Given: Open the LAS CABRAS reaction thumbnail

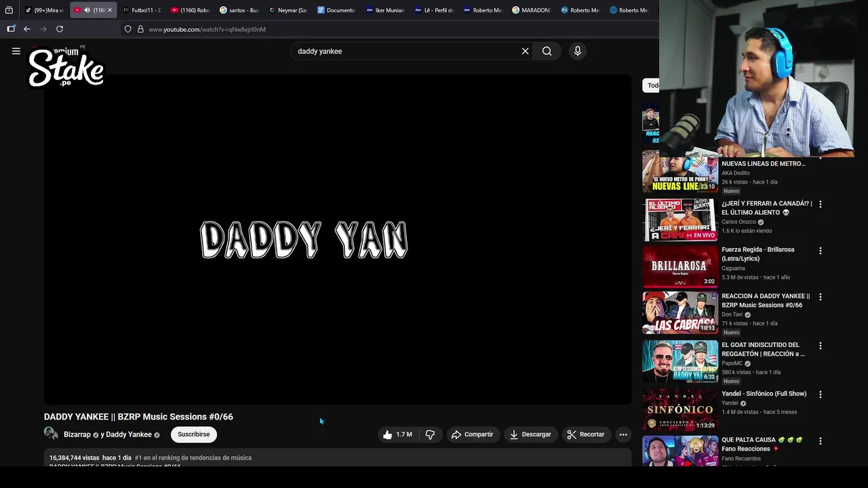Looking at the screenshot, I should [680, 312].
